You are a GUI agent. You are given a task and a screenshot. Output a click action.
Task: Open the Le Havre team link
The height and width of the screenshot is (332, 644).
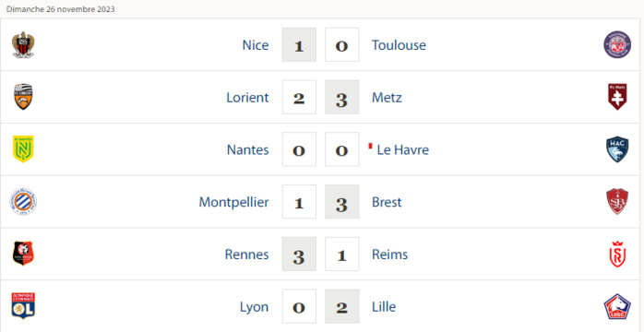click(403, 149)
